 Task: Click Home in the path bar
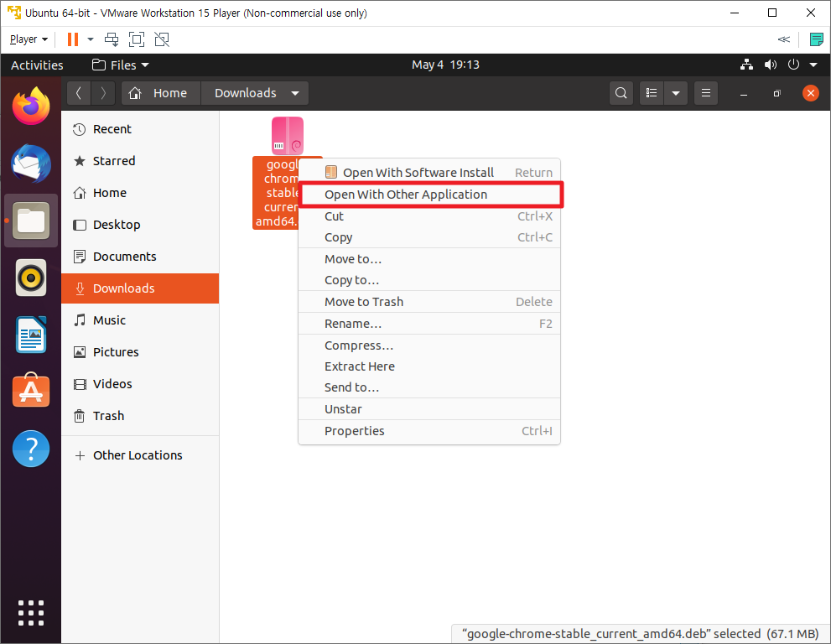(x=161, y=93)
